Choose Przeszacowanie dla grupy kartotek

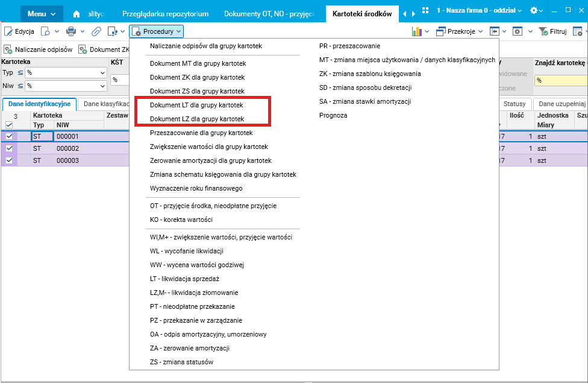click(201, 133)
